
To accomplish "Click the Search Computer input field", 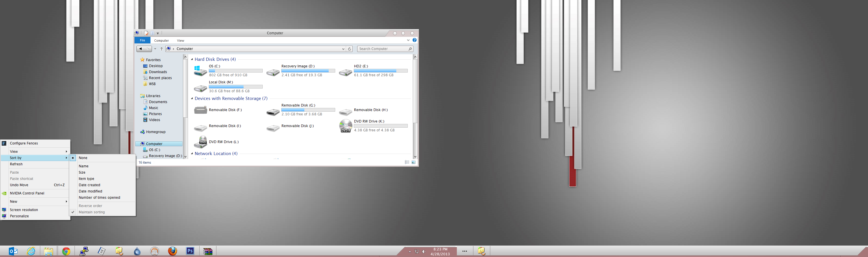I will (382, 49).
